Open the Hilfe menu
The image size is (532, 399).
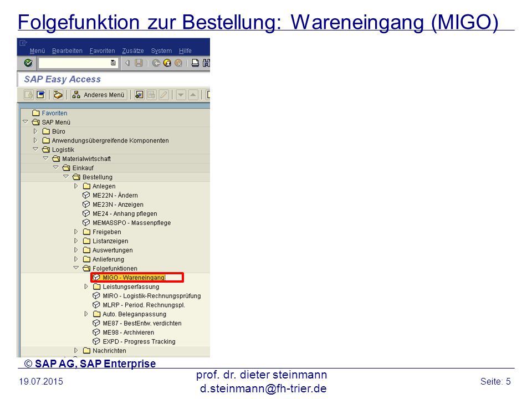point(185,51)
